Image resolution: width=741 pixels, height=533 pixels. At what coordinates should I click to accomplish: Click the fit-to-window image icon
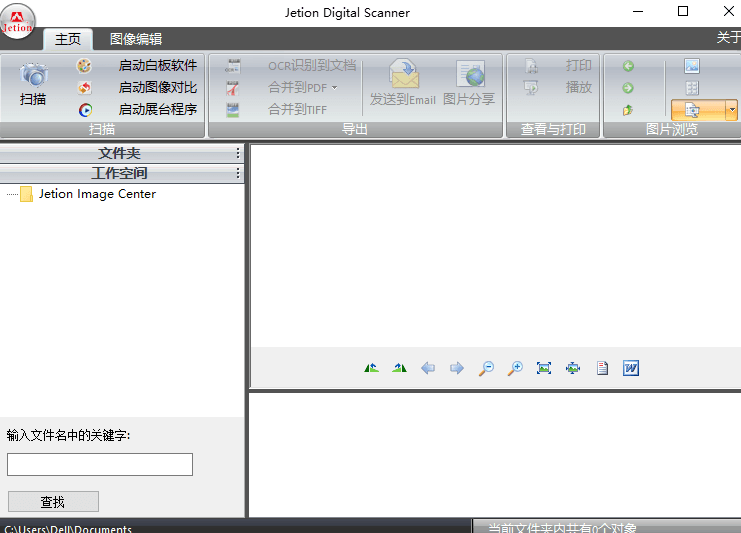544,368
